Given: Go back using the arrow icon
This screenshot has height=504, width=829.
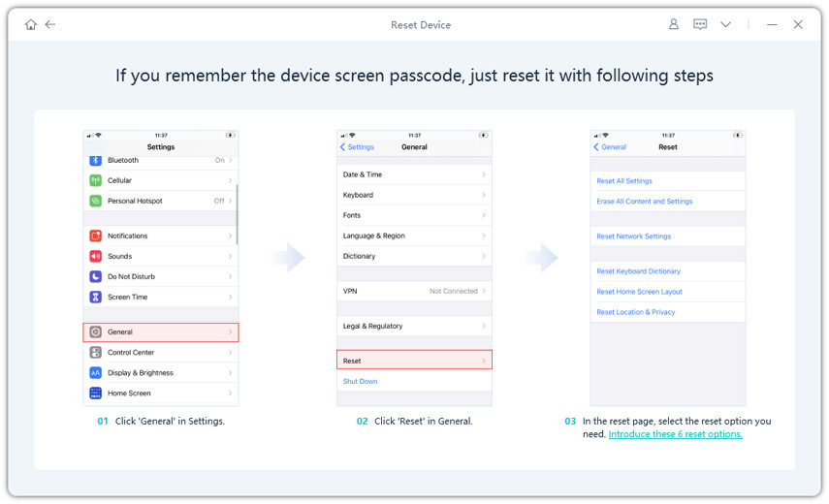Looking at the screenshot, I should tap(50, 24).
